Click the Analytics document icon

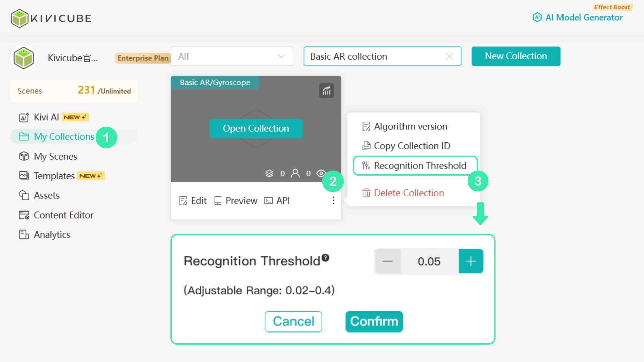coord(24,234)
